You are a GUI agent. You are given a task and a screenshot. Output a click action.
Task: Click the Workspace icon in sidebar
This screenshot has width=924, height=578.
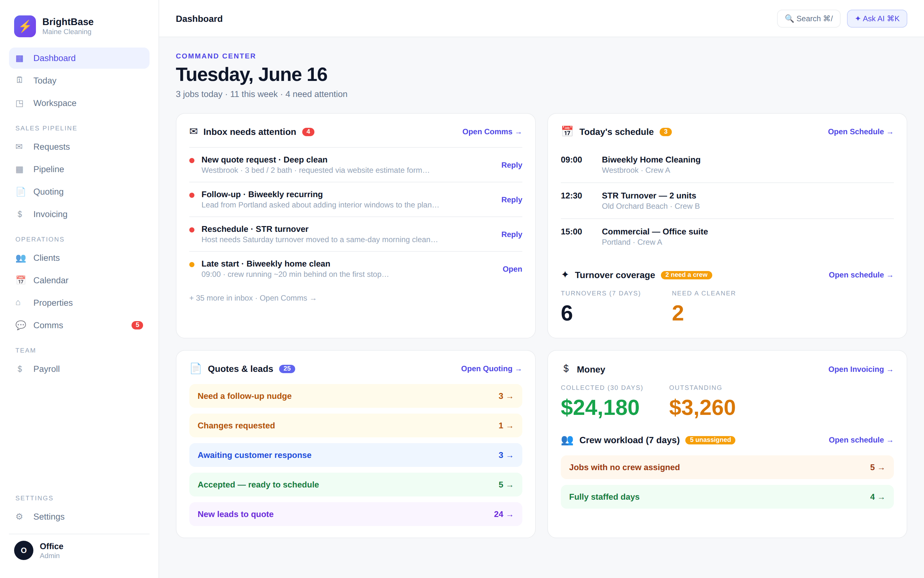(20, 103)
